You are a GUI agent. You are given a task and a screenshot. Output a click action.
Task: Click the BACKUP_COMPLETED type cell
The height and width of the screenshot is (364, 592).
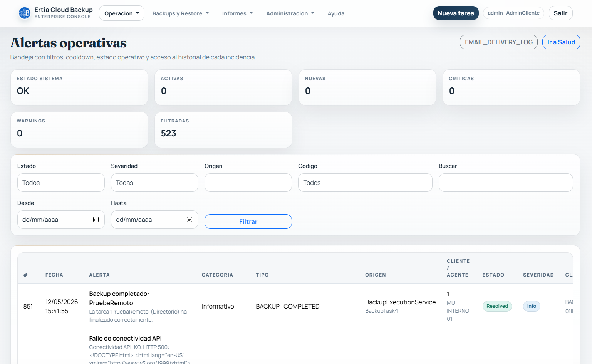pos(288,306)
